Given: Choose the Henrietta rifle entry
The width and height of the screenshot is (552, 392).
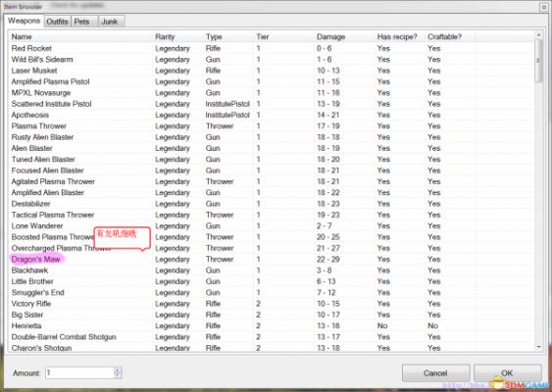Looking at the screenshot, I should point(271,325).
